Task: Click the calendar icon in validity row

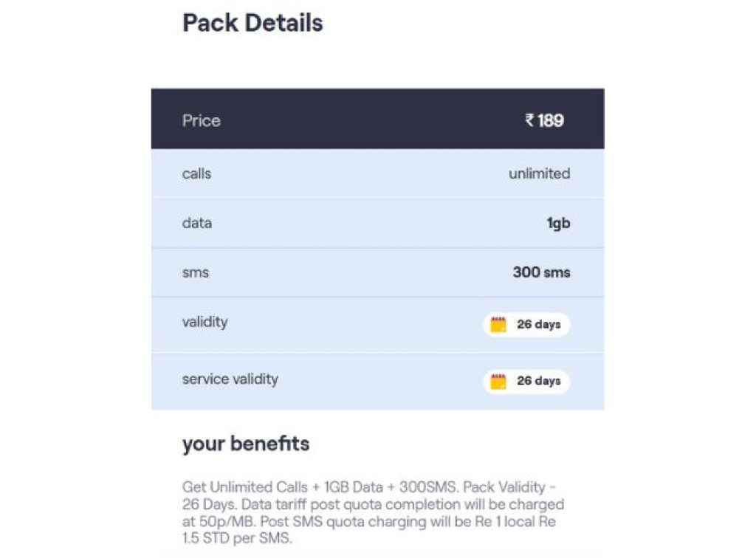Action: coord(498,324)
